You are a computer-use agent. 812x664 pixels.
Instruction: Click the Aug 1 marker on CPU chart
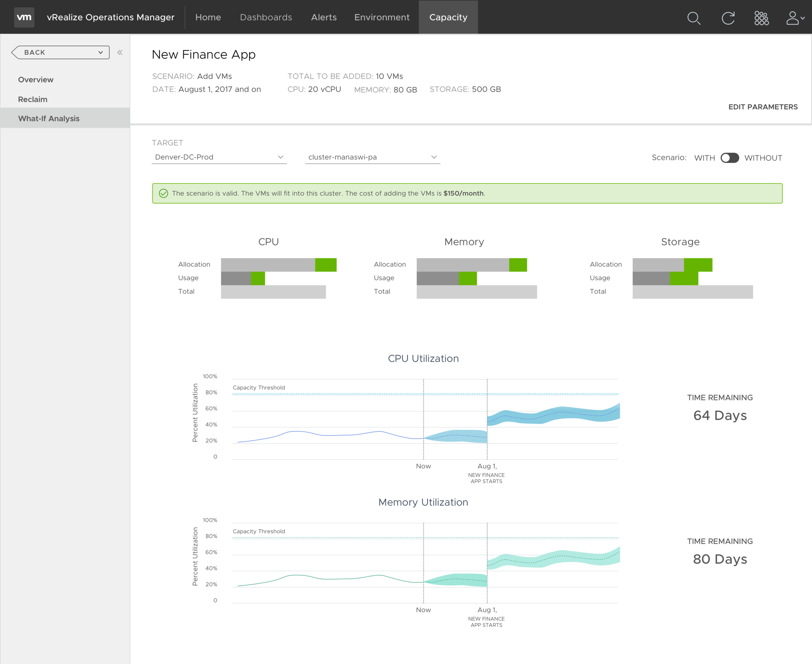[487, 466]
